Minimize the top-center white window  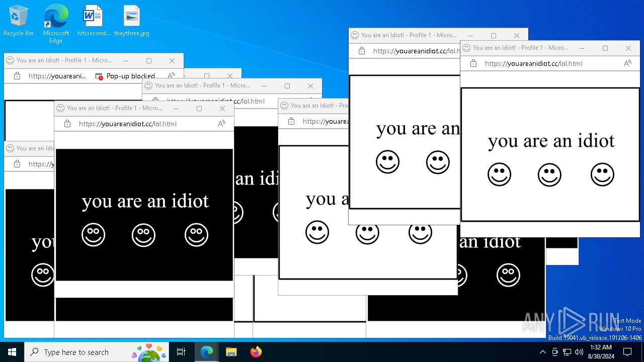point(470,36)
